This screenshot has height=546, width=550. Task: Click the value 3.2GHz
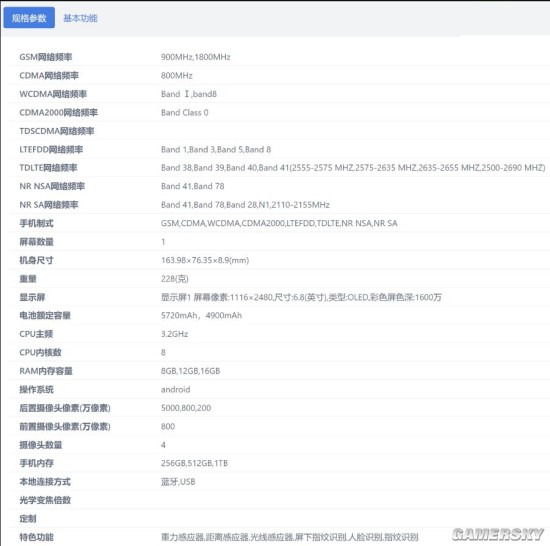point(174,334)
